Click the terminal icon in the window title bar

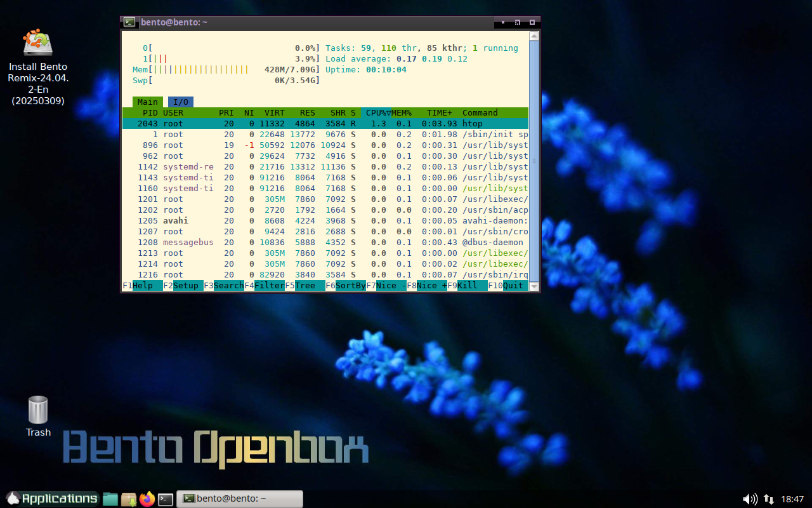[x=129, y=22]
